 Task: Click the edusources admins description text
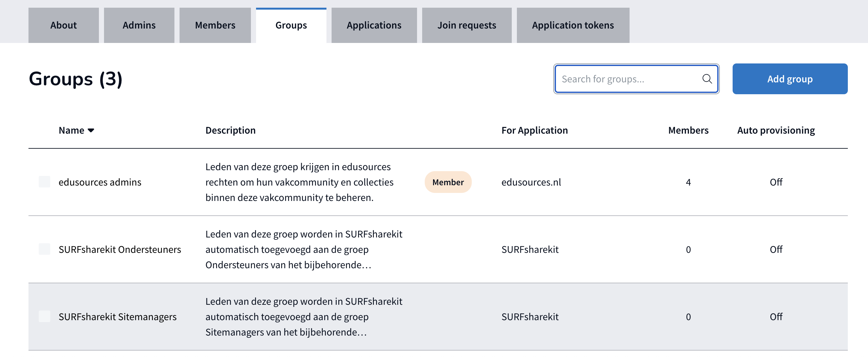coord(300,182)
